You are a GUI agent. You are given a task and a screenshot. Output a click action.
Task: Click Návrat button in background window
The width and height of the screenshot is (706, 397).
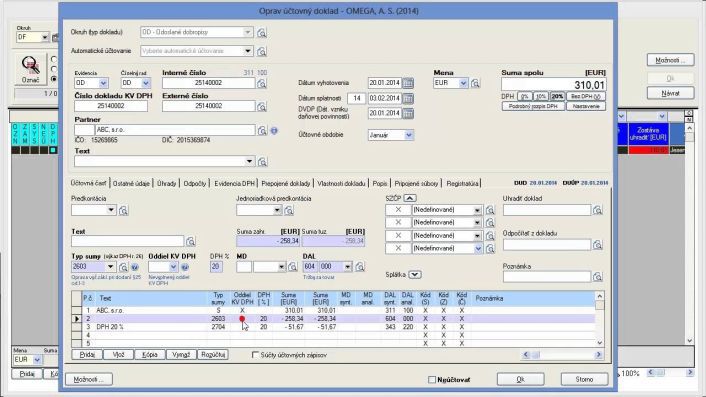(670, 93)
